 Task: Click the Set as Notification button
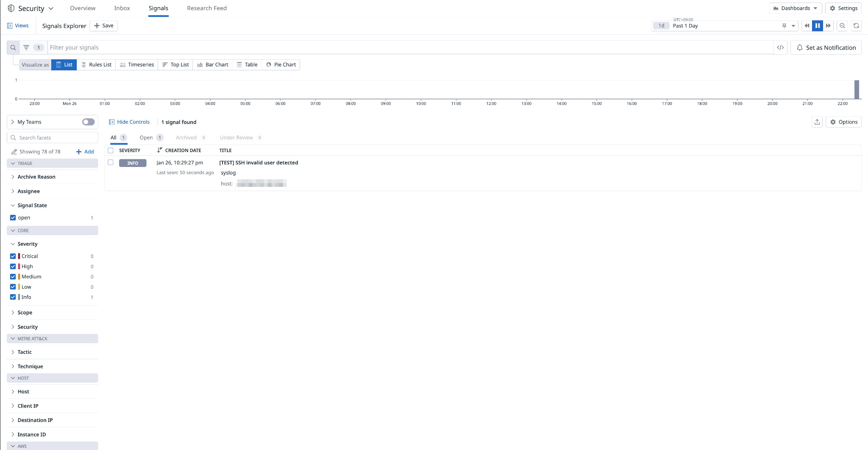826,47
